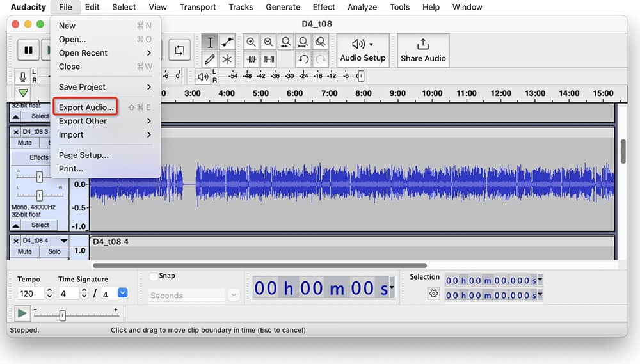The height and width of the screenshot is (364, 640).
Task: Click the playback speed slider
Action: [62, 315]
